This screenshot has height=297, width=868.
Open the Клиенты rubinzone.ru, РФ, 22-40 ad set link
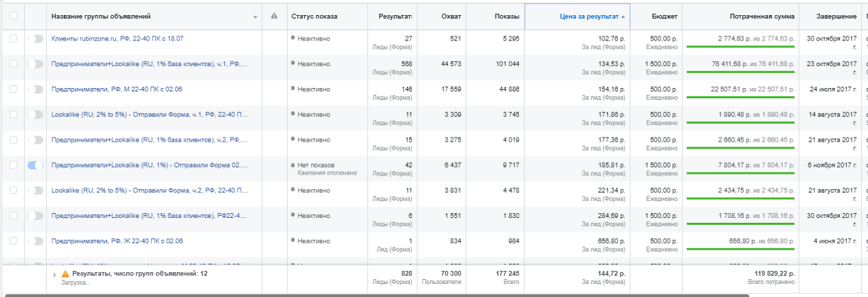click(x=117, y=39)
